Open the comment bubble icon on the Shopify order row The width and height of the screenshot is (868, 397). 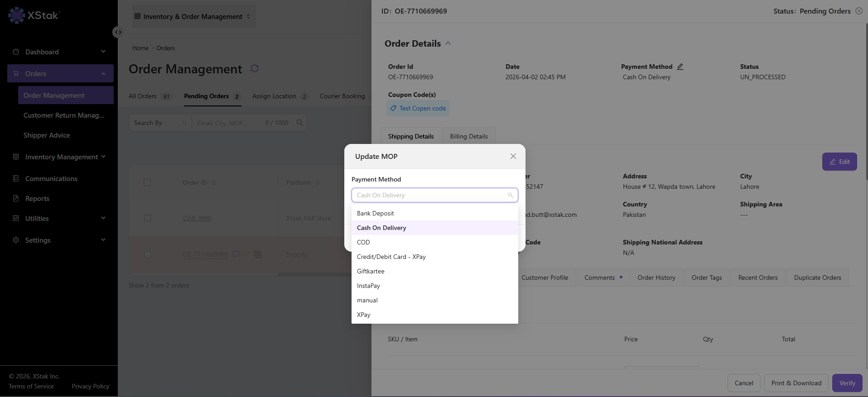click(x=236, y=254)
